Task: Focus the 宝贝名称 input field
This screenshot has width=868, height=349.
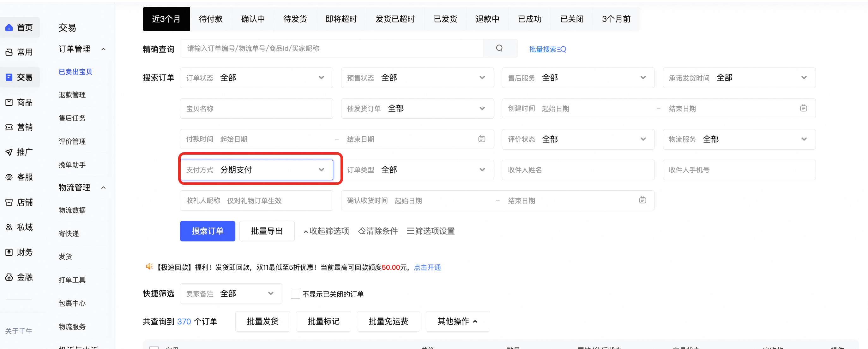Action: [x=256, y=108]
